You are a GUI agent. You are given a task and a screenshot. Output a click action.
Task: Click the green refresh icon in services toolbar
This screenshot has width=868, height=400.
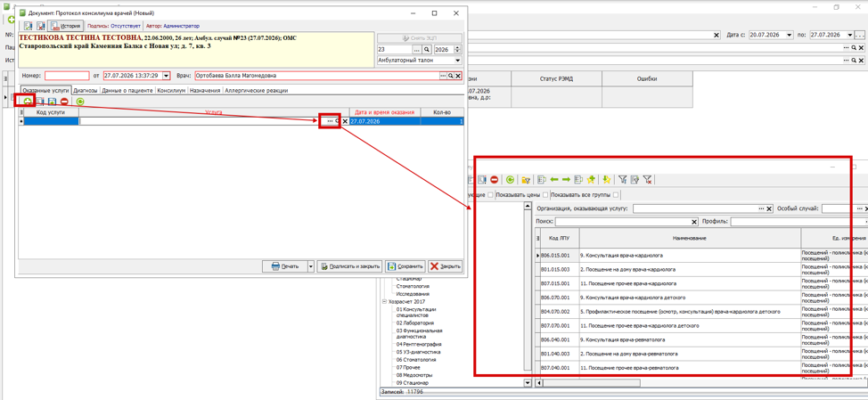[80, 102]
